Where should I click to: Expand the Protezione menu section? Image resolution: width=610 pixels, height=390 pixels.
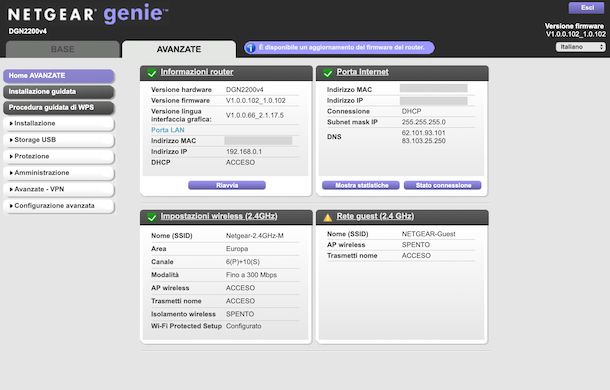(x=59, y=156)
